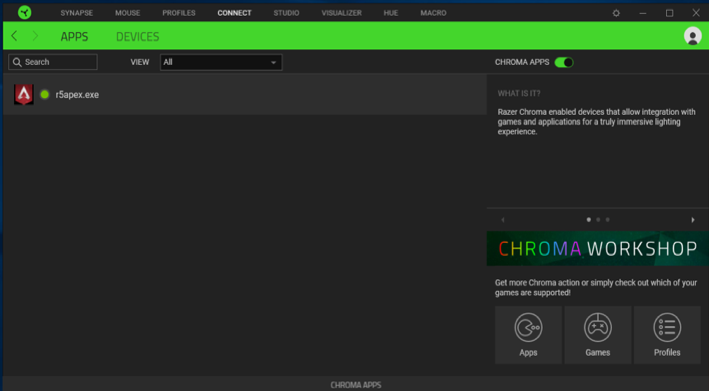Select the Connect tab
Viewport: 709px width, 391px height.
[234, 13]
